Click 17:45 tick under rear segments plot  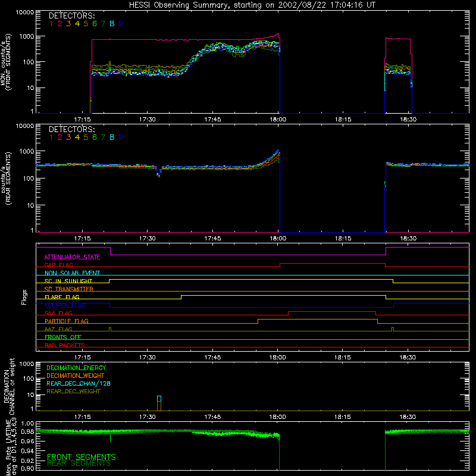pos(212,239)
